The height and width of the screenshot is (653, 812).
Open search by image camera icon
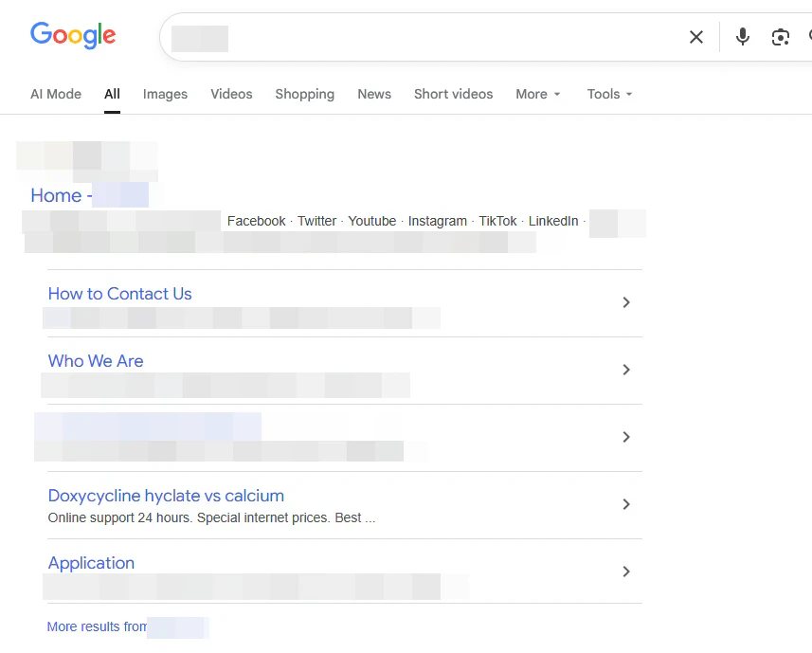(781, 37)
